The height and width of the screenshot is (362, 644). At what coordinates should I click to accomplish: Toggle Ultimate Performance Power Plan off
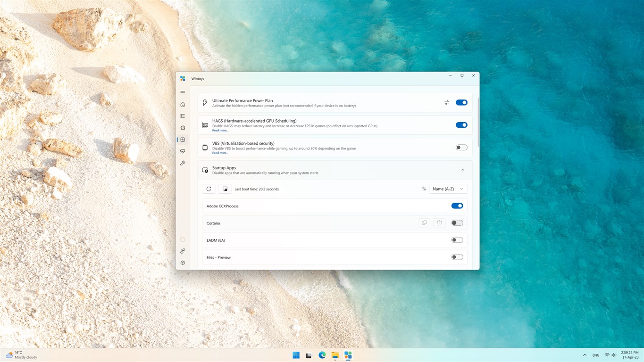461,103
